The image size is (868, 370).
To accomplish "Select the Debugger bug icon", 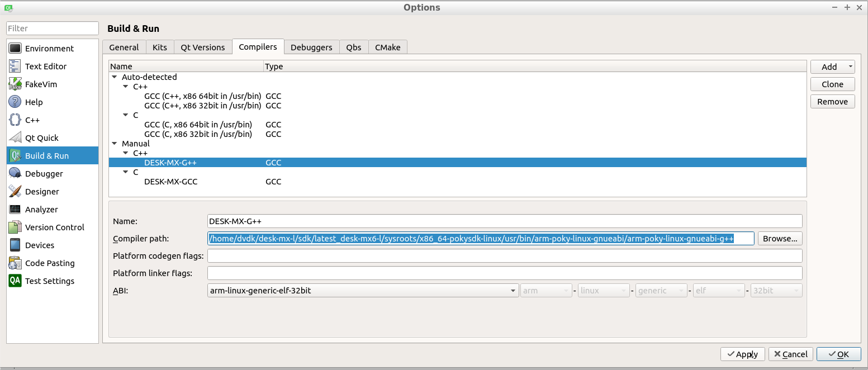I will click(15, 174).
